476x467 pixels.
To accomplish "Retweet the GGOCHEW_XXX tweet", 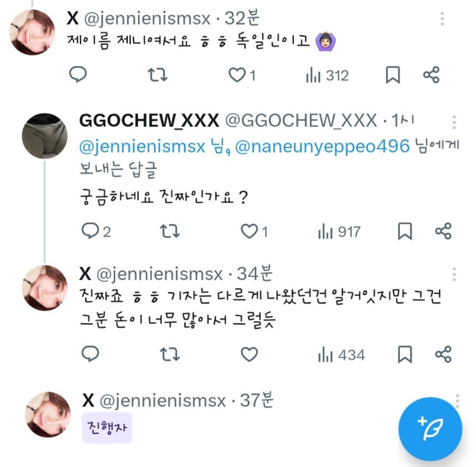I will pos(170,231).
